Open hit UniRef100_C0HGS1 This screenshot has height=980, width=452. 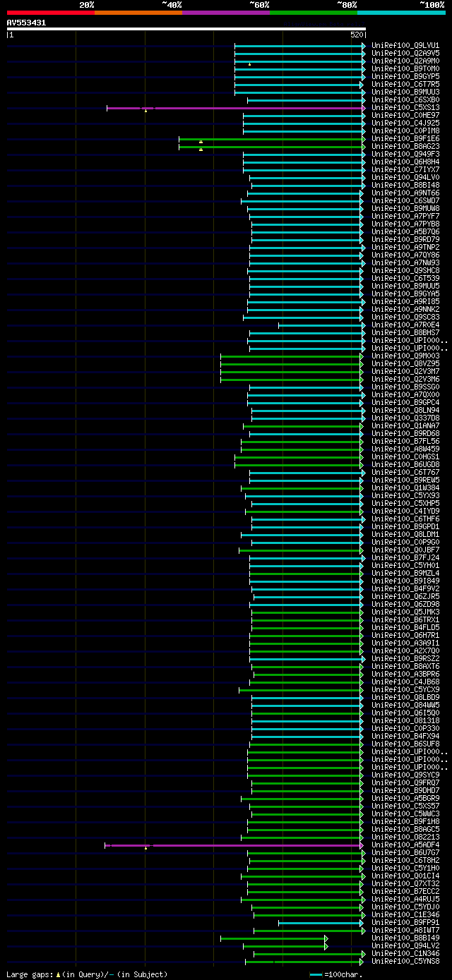[x=405, y=457]
